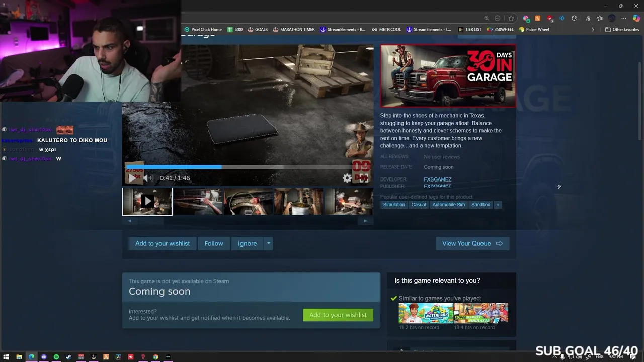The image size is (644, 362).
Task: Select the trailer video thumbnail
Action: point(147,201)
